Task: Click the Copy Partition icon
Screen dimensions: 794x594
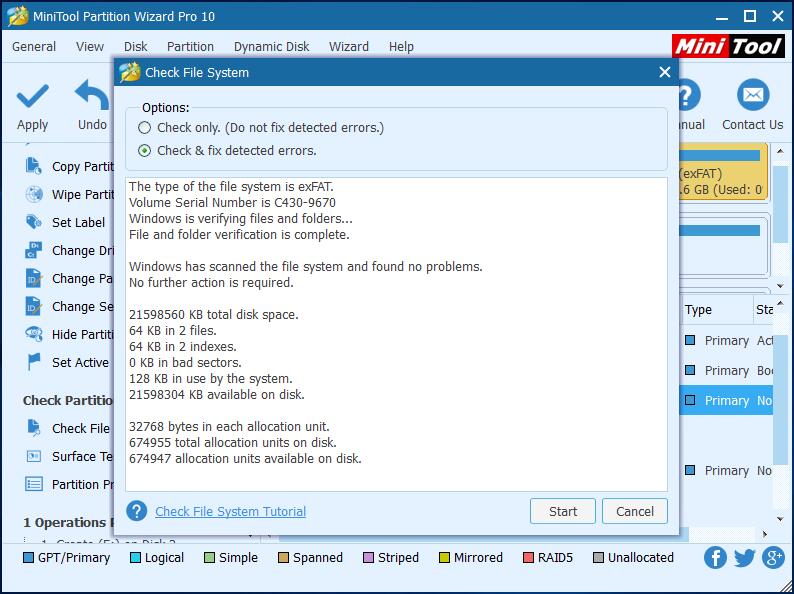Action: pos(34,166)
